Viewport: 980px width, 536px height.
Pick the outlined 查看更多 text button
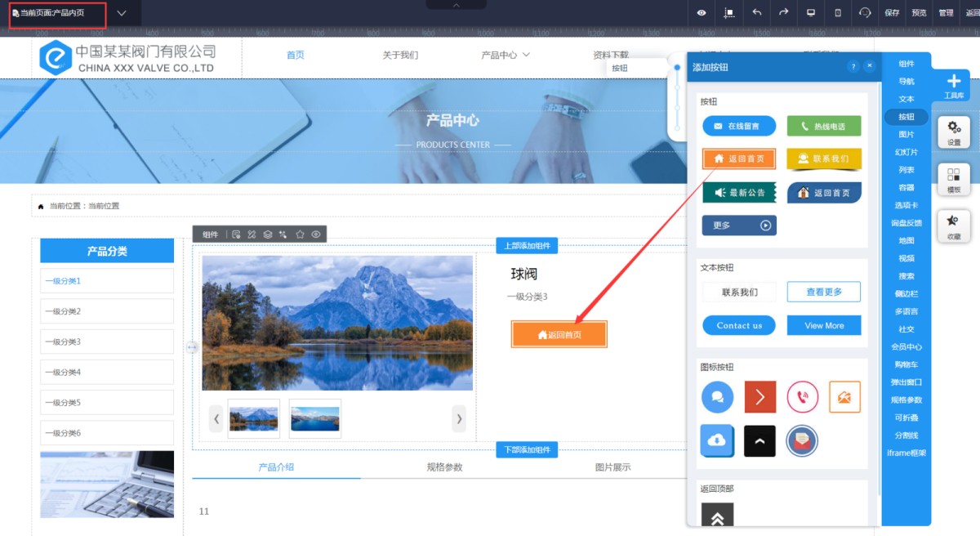click(824, 292)
